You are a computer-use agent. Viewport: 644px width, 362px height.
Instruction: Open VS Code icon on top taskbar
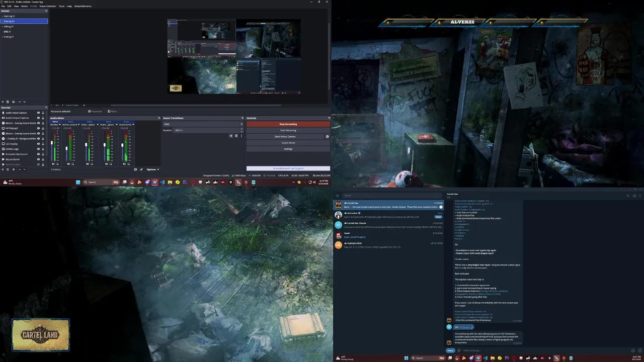tap(163, 182)
